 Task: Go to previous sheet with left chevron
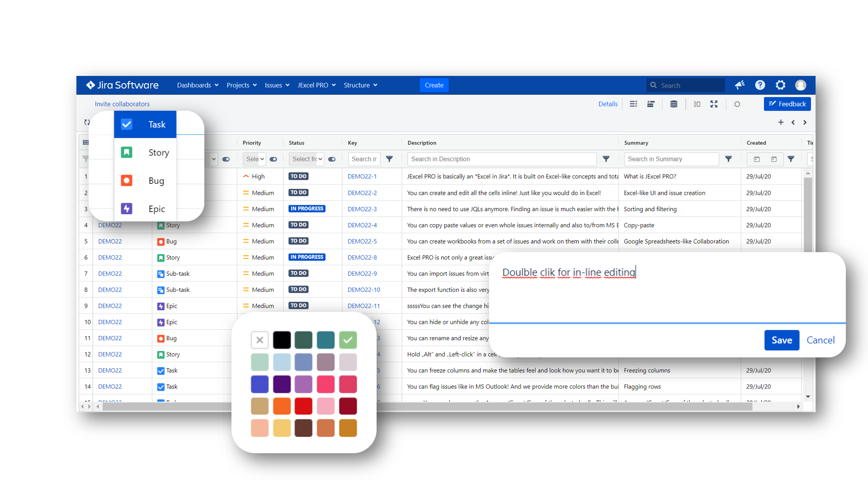(793, 122)
